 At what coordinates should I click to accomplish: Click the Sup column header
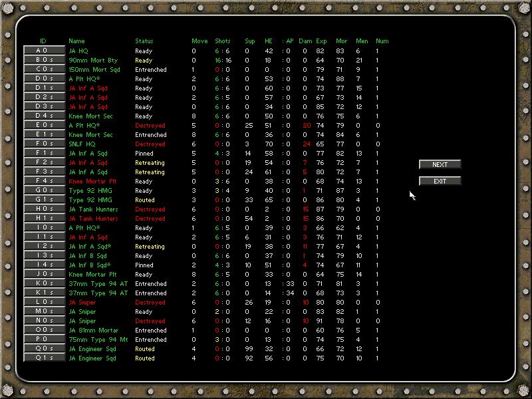pyautogui.click(x=250, y=41)
